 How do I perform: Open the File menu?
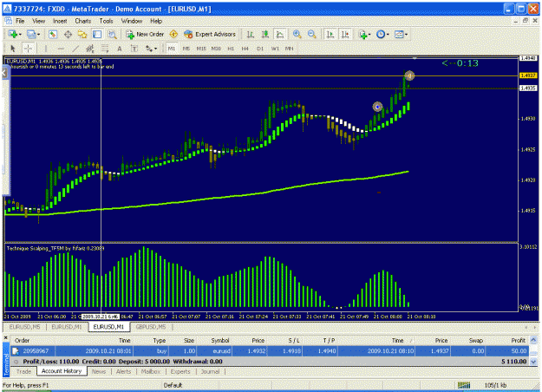tap(20, 21)
